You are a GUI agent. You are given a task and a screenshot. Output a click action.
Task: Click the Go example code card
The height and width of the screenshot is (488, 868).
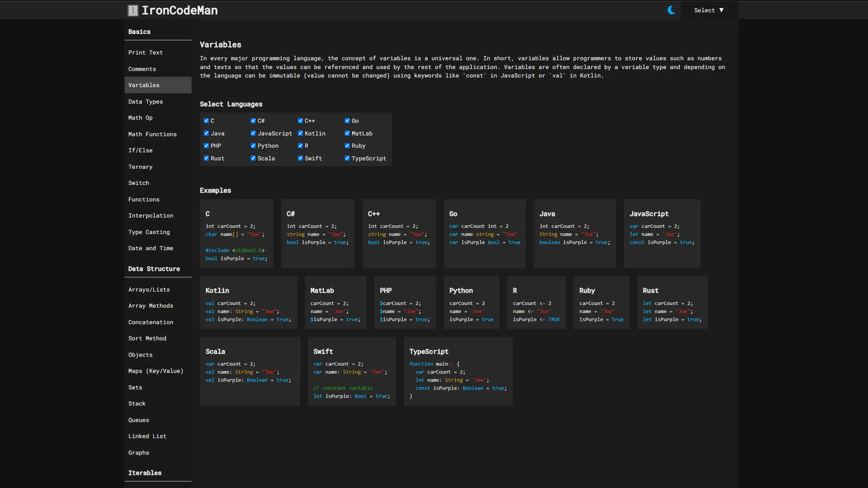click(484, 234)
